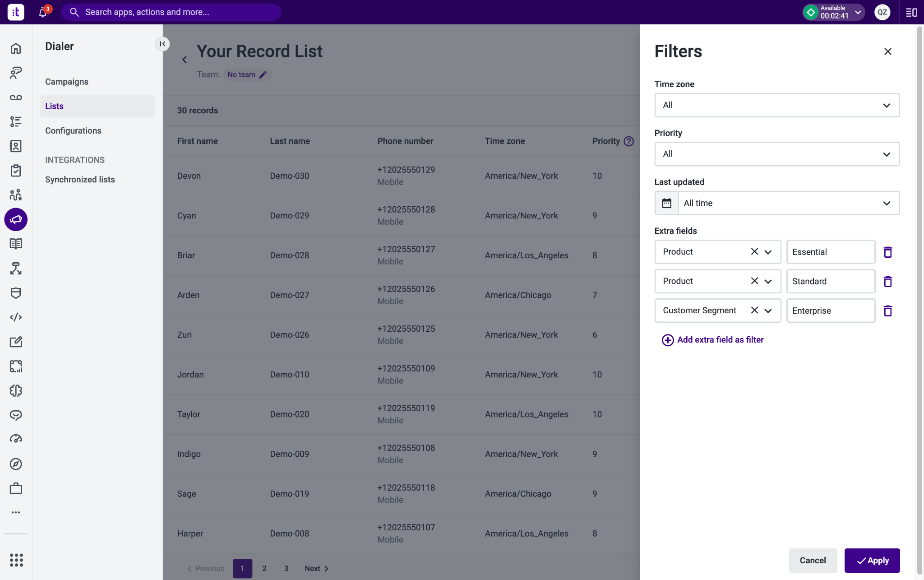Delete the Essential product filter row
Screen dimensions: 924x580
[x=887, y=252]
